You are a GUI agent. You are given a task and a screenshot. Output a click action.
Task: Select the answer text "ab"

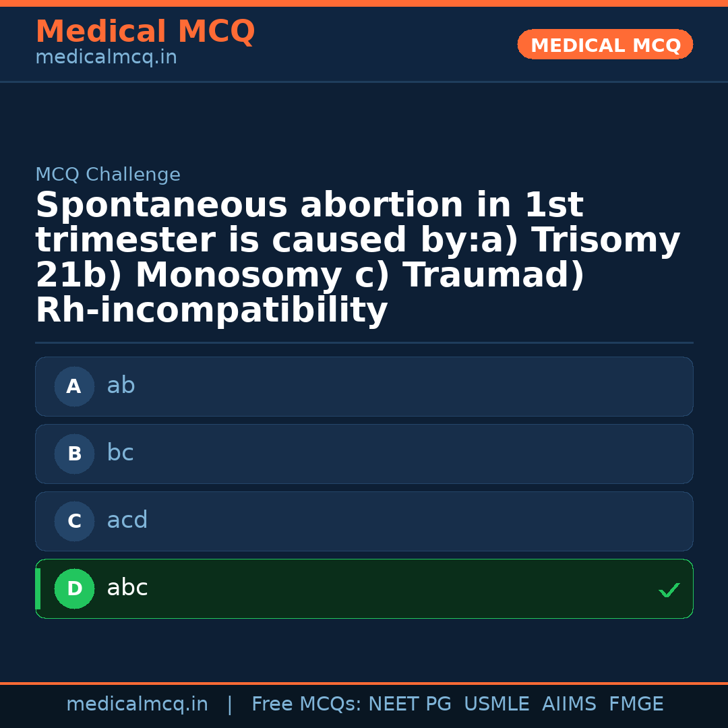121,386
